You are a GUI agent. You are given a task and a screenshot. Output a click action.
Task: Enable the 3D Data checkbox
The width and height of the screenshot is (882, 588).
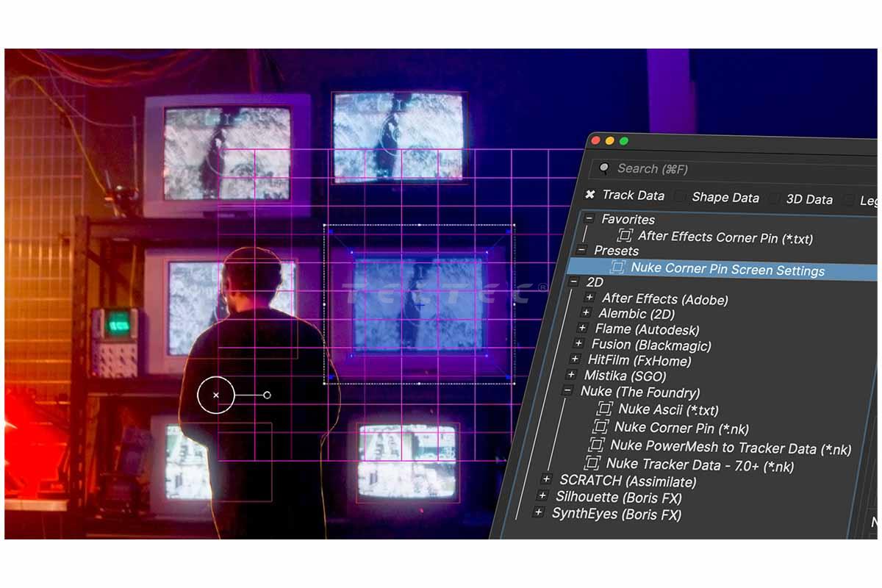[774, 198]
